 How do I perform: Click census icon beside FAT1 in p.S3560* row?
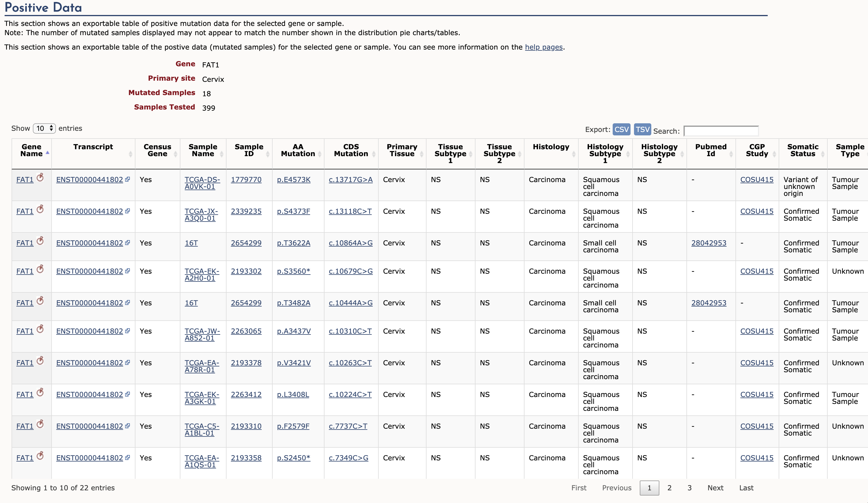point(40,269)
